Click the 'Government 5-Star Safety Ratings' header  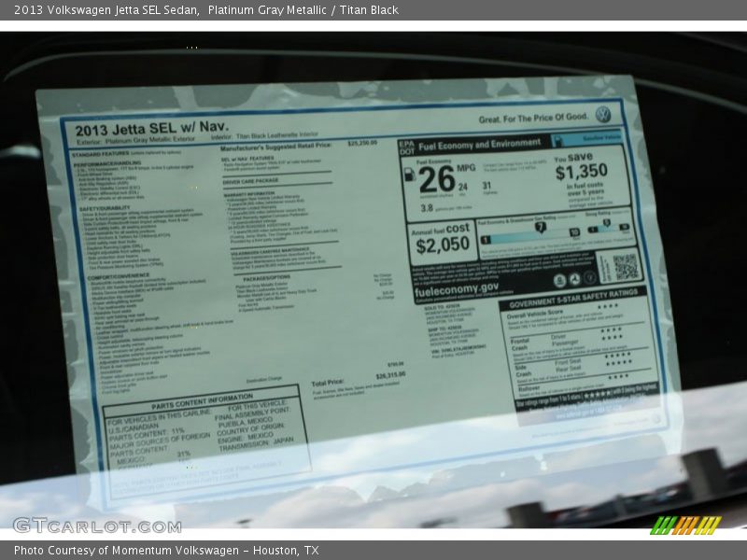pyautogui.click(x=572, y=299)
